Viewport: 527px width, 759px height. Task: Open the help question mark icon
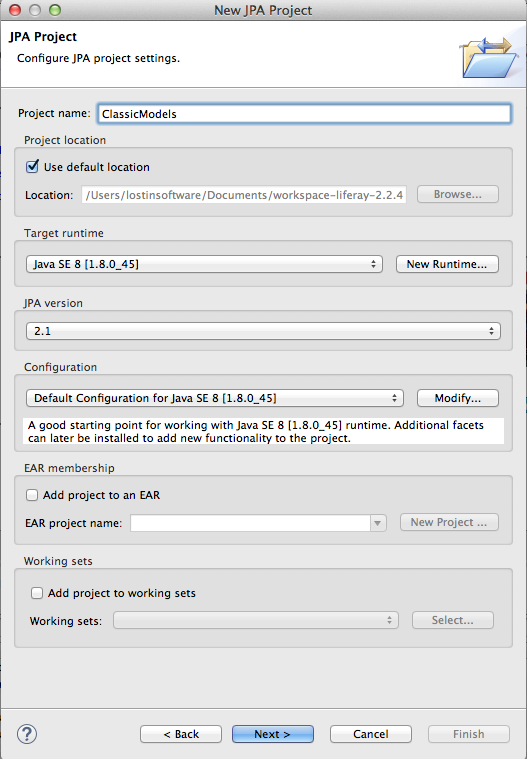pos(27,734)
